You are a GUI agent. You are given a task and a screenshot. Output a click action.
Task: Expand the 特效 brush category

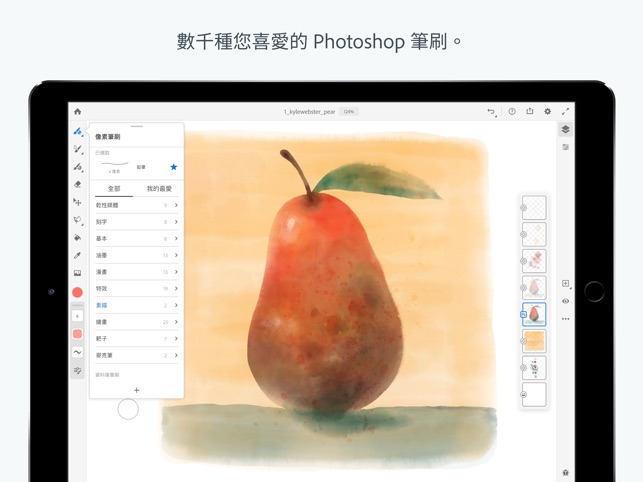click(137, 288)
